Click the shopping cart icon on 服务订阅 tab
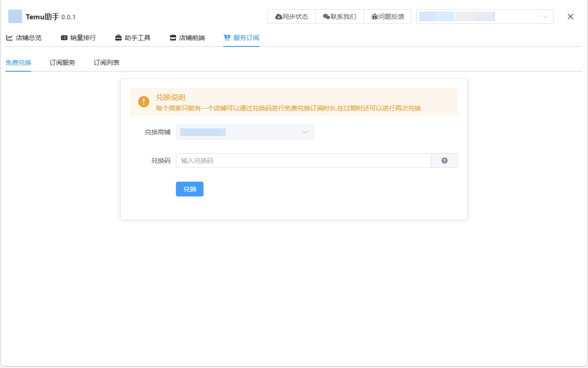 (226, 37)
